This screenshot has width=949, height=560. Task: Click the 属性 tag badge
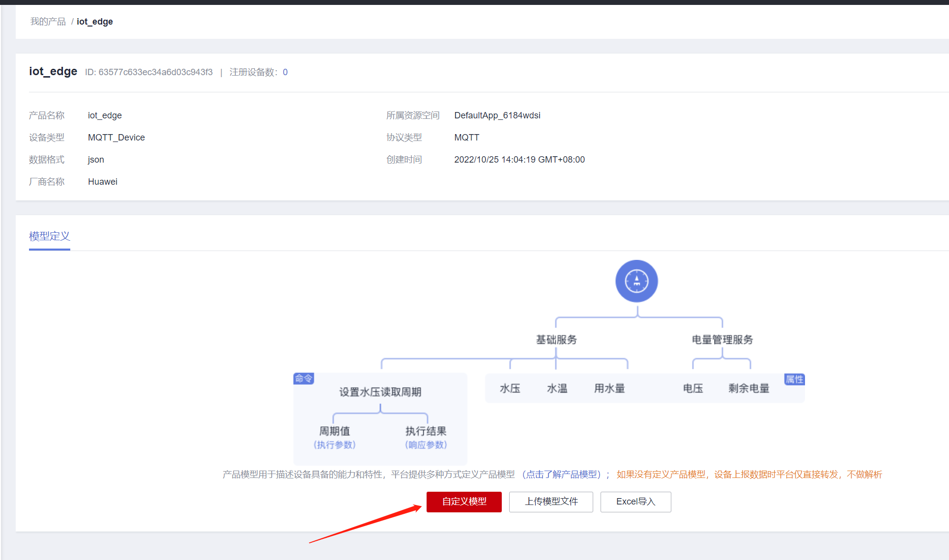(794, 379)
